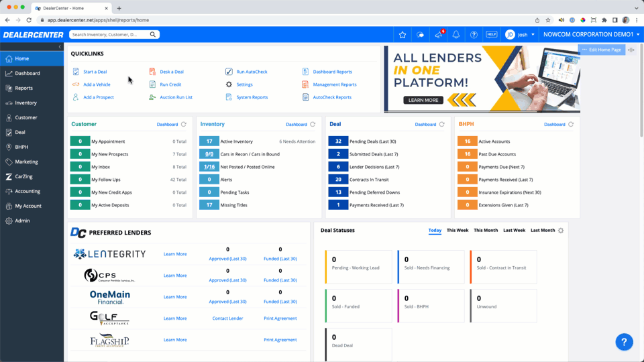Switch Deal Statuses to Last Month

pos(543,230)
